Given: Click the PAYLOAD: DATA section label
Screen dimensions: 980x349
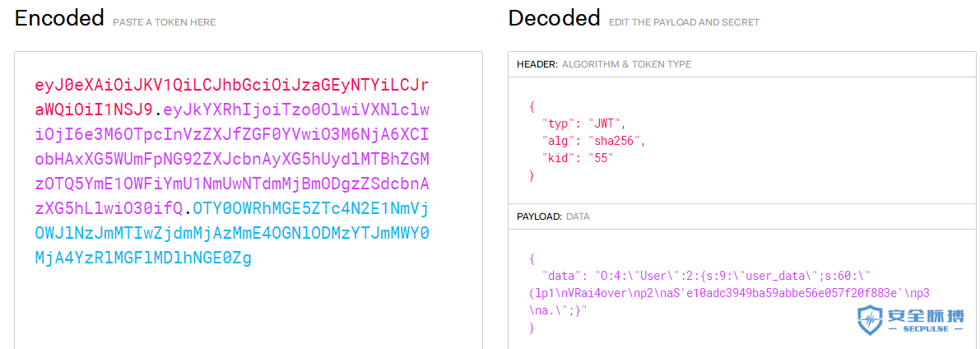Looking at the screenshot, I should click(552, 216).
